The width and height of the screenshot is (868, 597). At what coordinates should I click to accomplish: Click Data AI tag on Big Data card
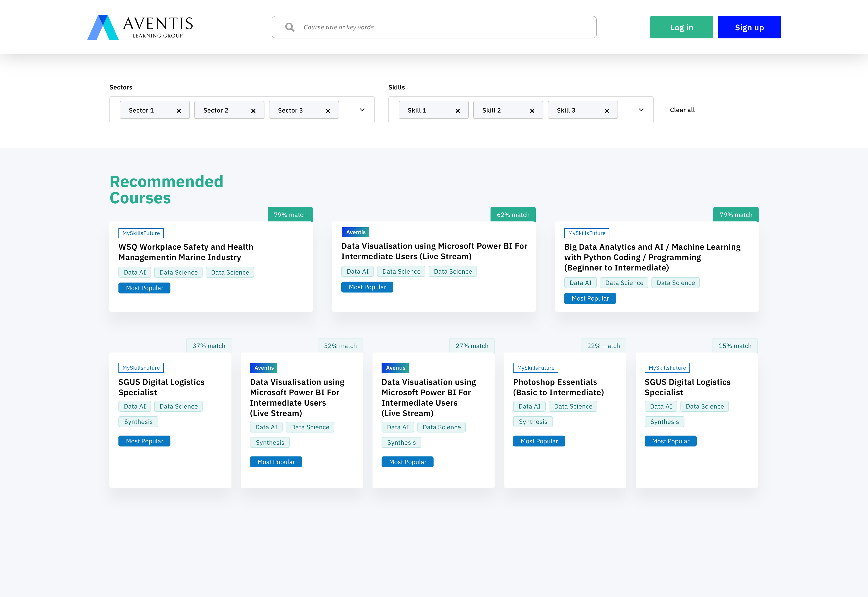point(580,283)
